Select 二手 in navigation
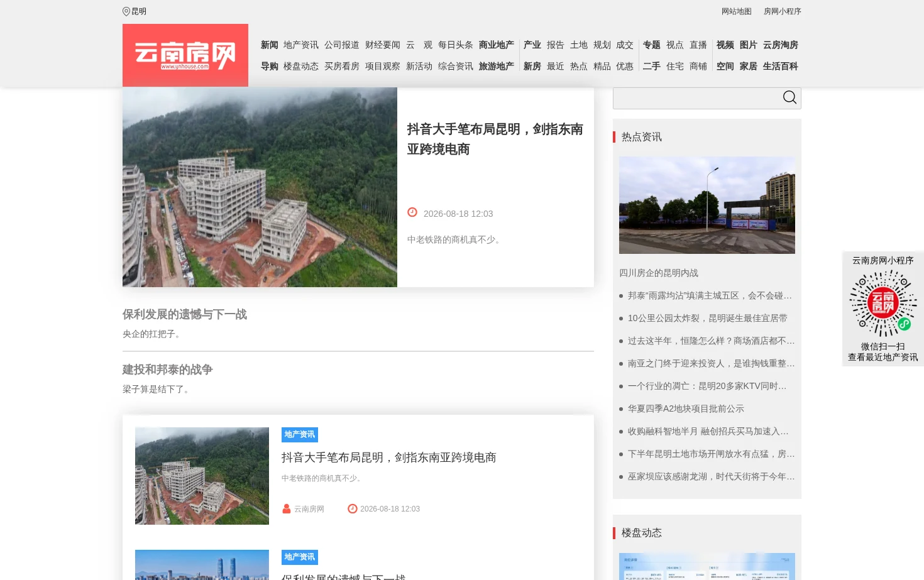Screen dimensions: 924x580 (652, 67)
